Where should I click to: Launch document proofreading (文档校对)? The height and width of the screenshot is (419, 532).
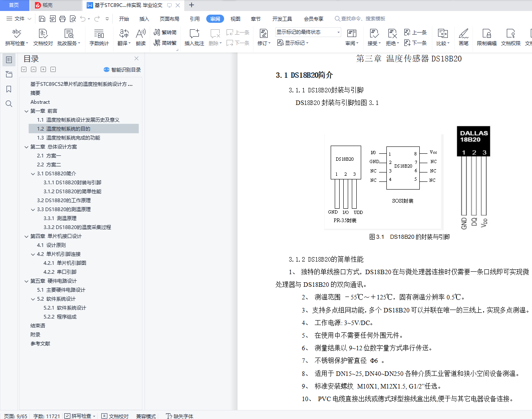coord(43,37)
